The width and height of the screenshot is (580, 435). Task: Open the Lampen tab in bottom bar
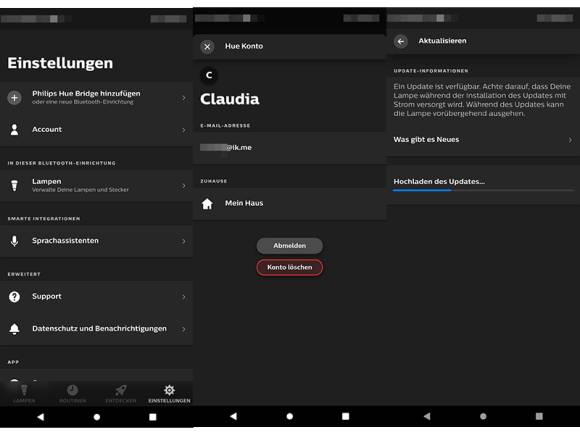click(24, 394)
